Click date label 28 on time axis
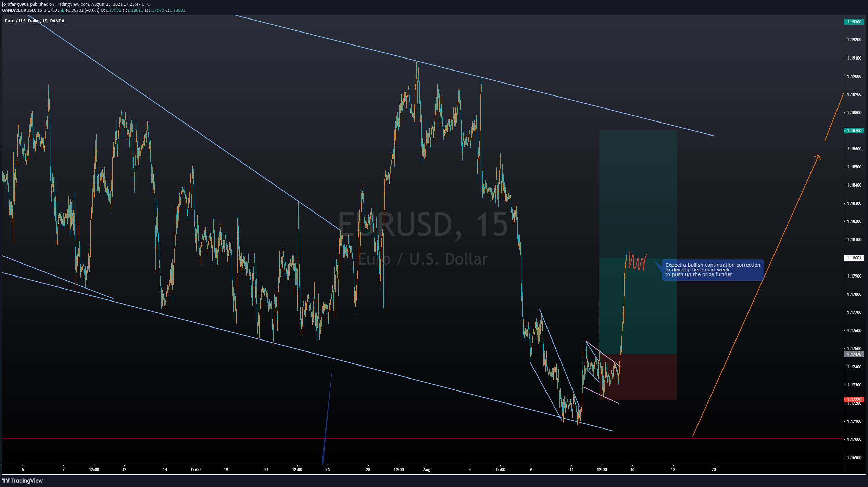Viewport: 868px width, 487px height. point(368,470)
